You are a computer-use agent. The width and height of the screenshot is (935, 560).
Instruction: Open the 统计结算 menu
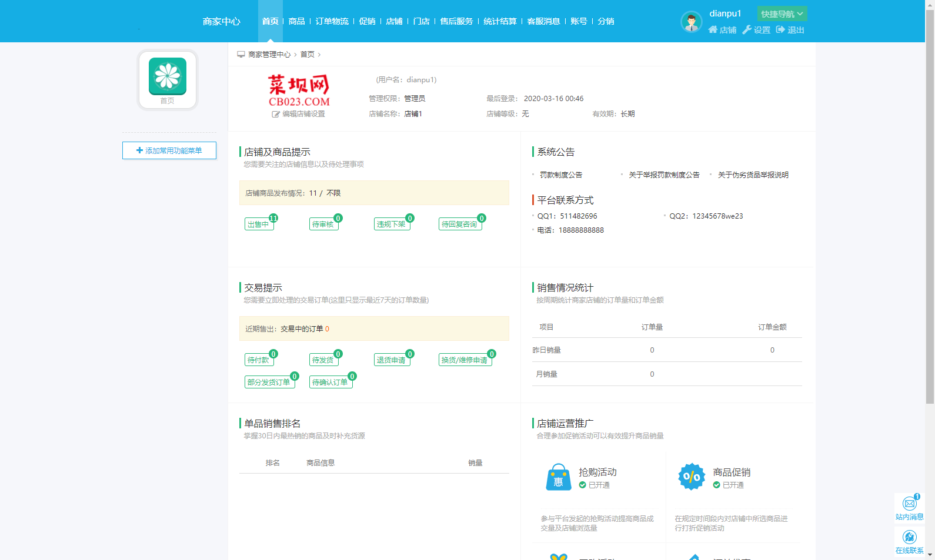(500, 21)
